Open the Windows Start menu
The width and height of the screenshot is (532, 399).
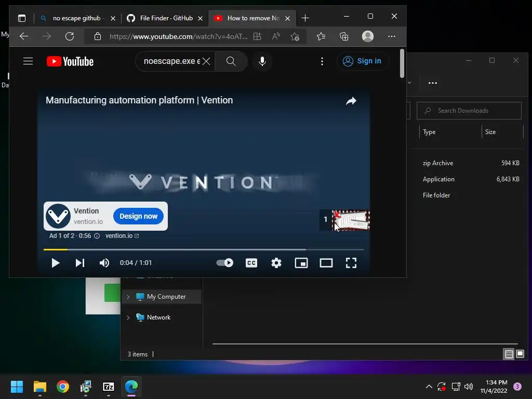click(x=17, y=387)
